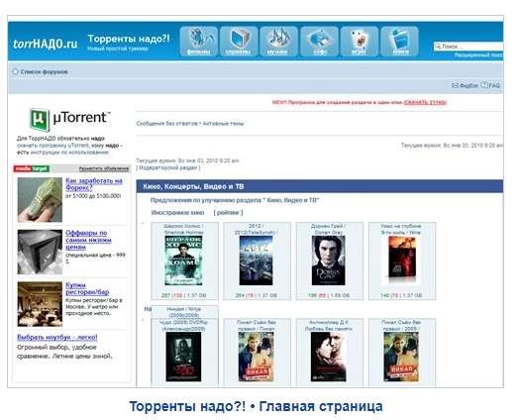Focus the Поиск search input field
This screenshot has height=420, width=521.
[x=469, y=47]
